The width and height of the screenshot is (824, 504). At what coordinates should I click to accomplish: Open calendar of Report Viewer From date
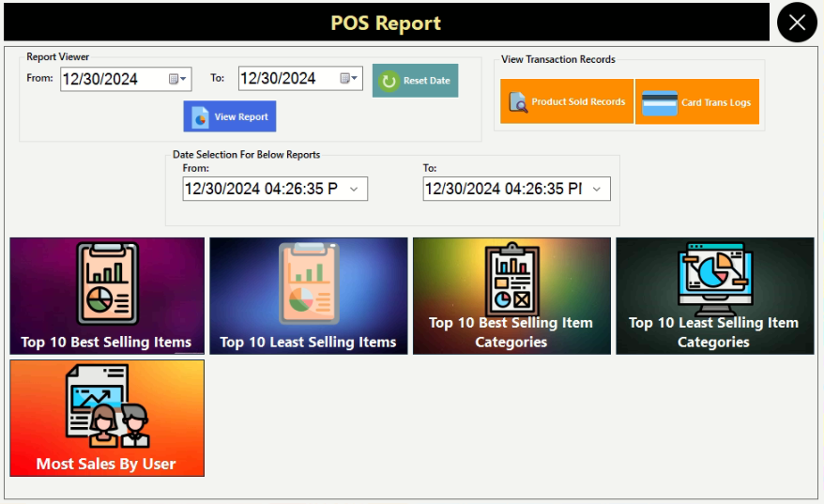pyautogui.click(x=177, y=79)
